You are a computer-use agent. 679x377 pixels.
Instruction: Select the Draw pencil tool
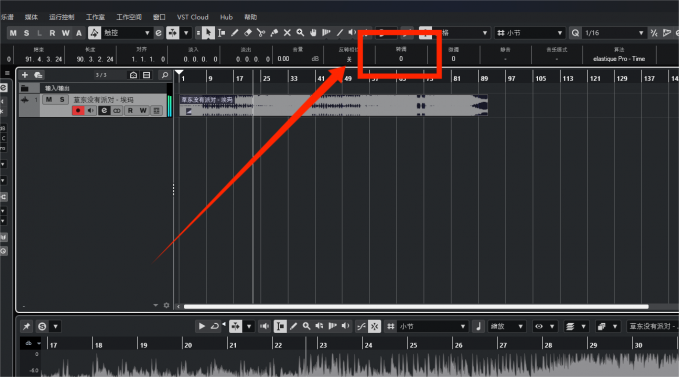235,33
